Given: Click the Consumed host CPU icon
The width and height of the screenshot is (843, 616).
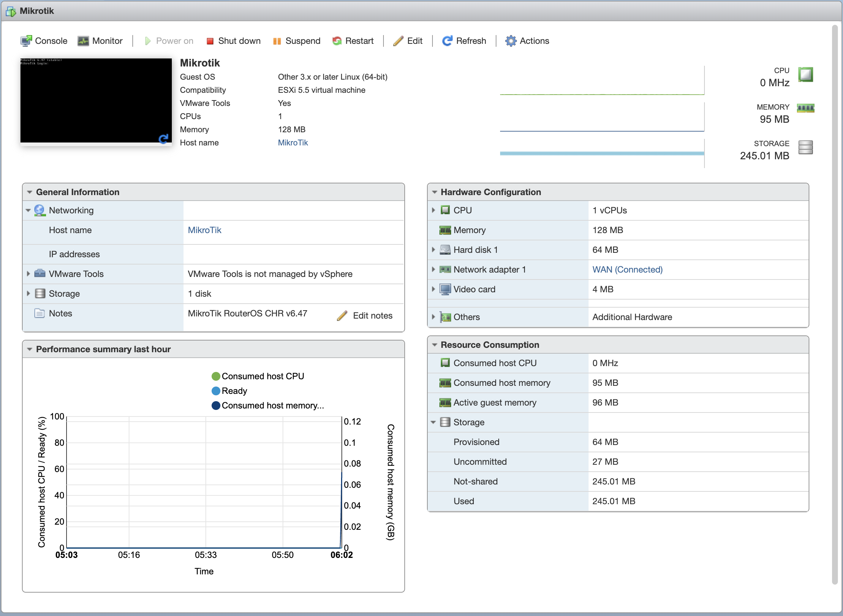Looking at the screenshot, I should [445, 363].
